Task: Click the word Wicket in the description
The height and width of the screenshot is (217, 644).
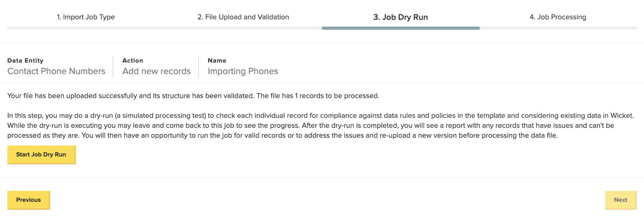Action: click(x=622, y=116)
